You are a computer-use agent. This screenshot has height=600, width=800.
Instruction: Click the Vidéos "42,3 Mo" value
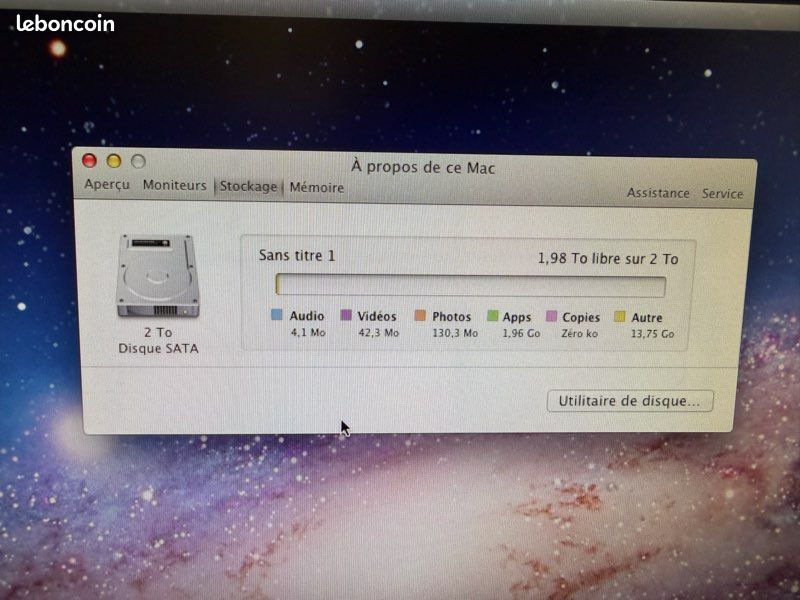[x=379, y=333]
